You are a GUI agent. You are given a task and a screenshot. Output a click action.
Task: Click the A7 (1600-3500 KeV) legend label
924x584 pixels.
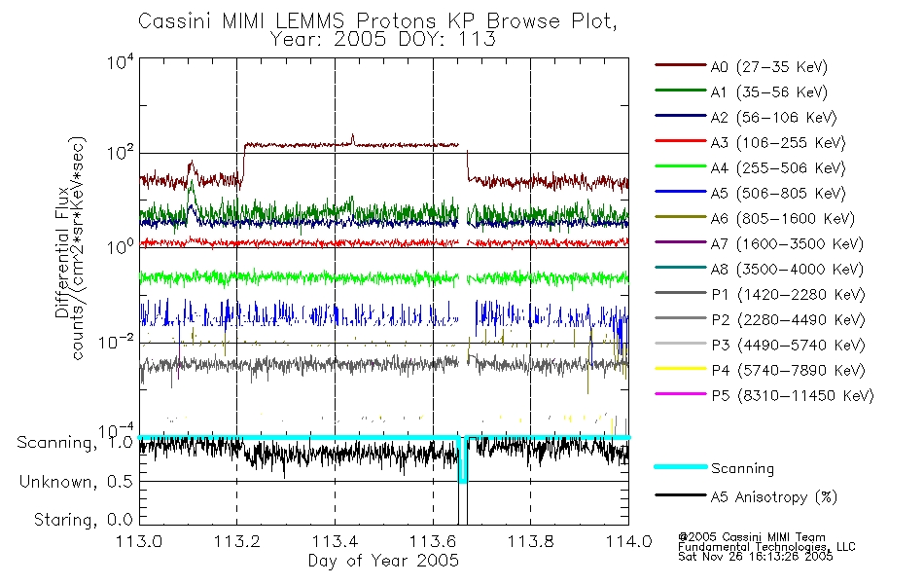tap(787, 244)
